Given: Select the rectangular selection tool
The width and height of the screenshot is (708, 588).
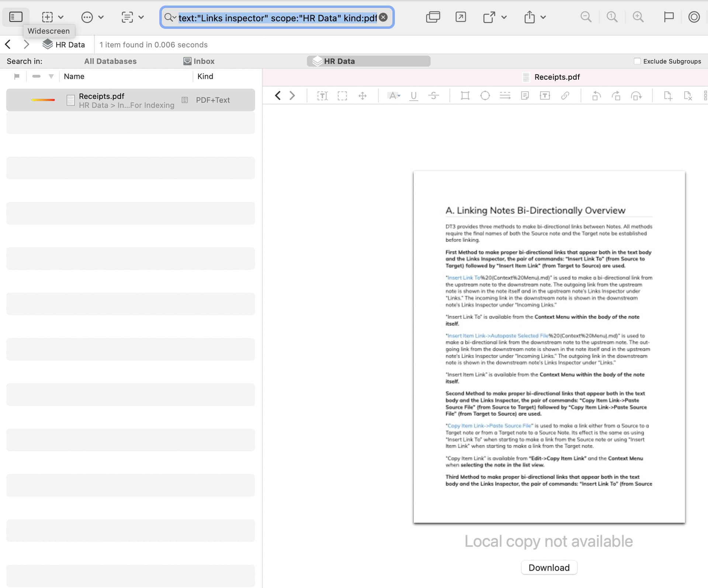Looking at the screenshot, I should (342, 96).
